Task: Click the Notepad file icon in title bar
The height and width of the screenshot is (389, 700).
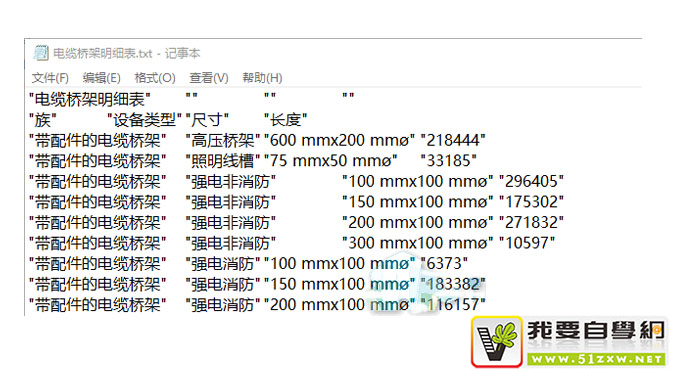Action: [41, 53]
